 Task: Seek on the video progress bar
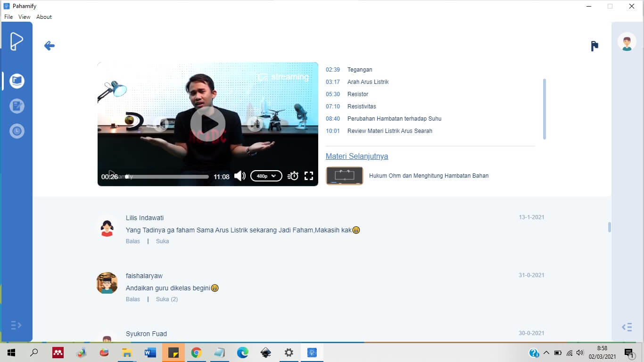point(167,177)
